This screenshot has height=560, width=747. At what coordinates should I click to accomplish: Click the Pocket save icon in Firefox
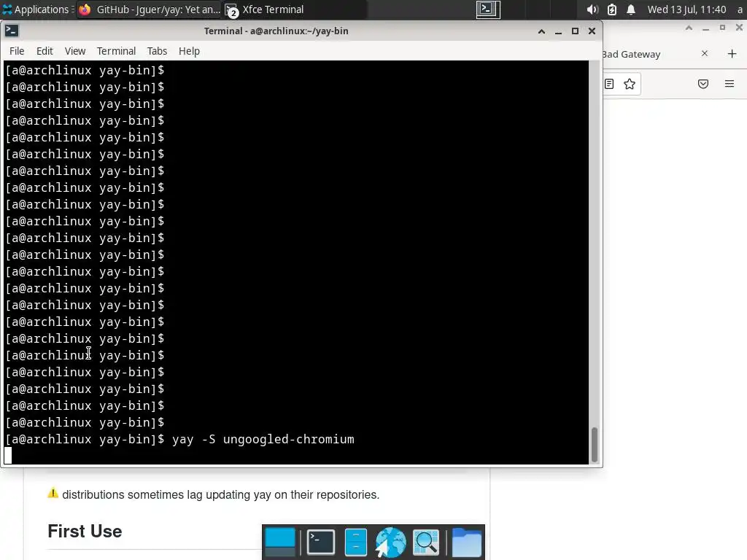703,85
